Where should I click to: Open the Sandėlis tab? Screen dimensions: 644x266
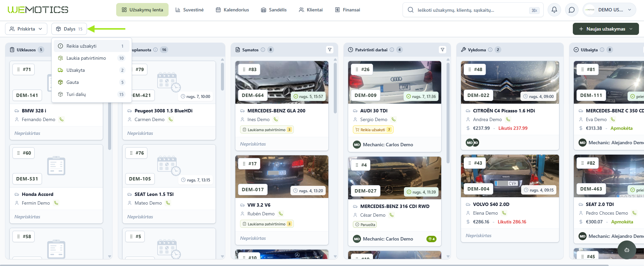tap(274, 10)
